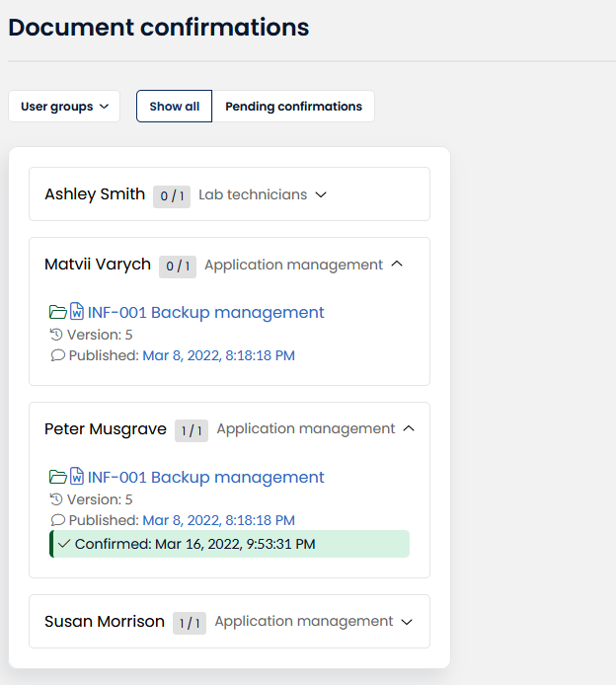This screenshot has height=685, width=616.
Task: Click Word file icon under Matvii Varych
Action: [76, 313]
